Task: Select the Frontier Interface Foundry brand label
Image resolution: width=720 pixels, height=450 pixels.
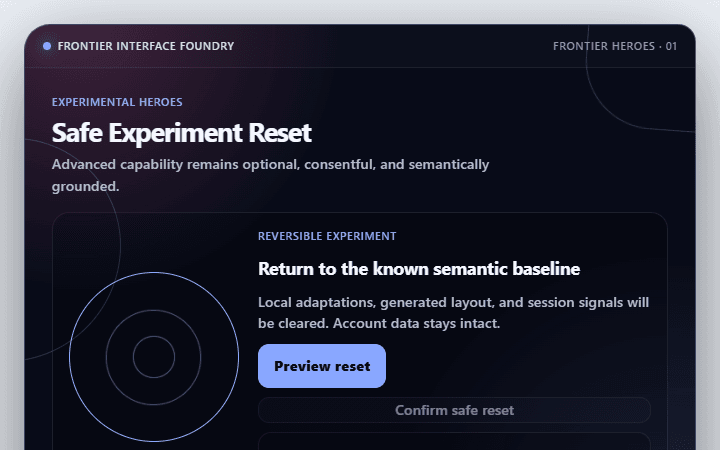Action: [146, 46]
